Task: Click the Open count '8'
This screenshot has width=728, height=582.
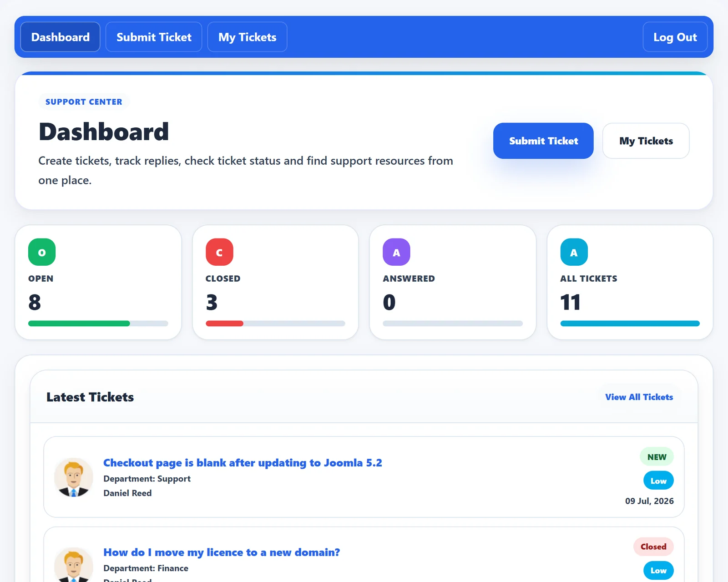Action: (x=35, y=302)
